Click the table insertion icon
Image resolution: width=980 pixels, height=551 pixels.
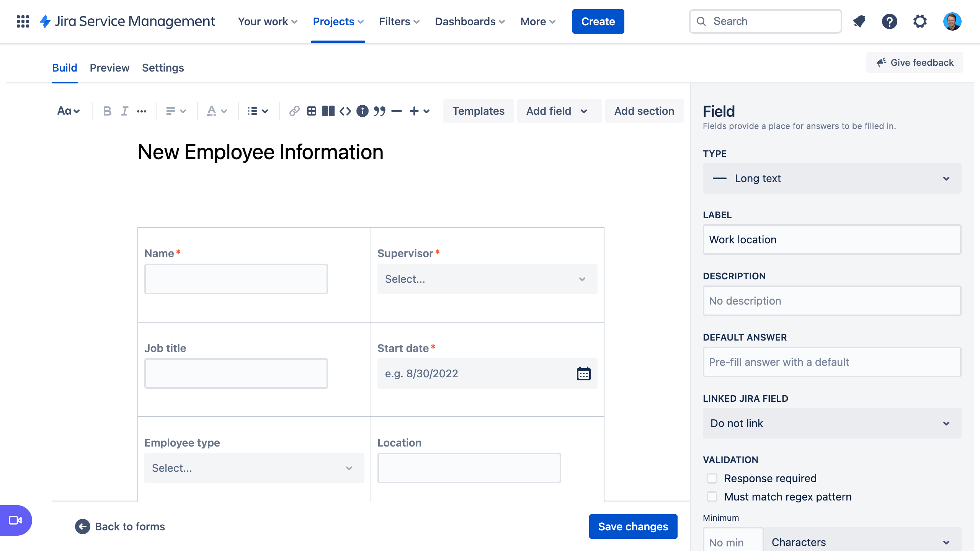(x=311, y=110)
